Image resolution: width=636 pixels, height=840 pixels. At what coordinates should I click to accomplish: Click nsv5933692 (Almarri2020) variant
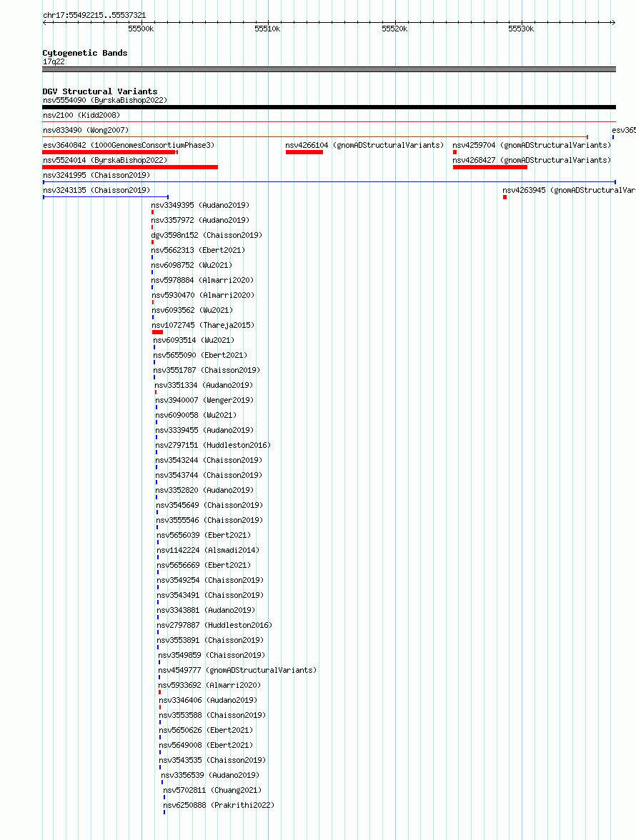coord(209,685)
